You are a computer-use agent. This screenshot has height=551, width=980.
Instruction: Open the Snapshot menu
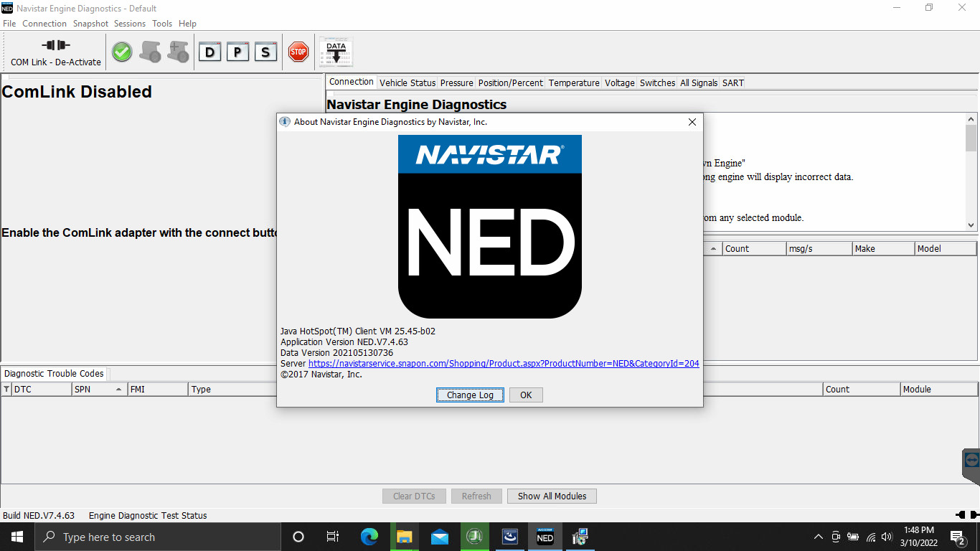pyautogui.click(x=90, y=24)
